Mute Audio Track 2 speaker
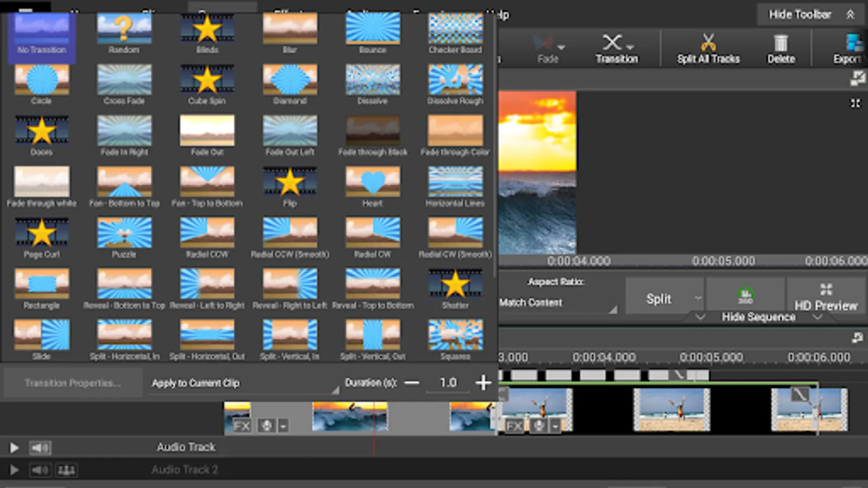The image size is (868, 488). click(x=39, y=470)
